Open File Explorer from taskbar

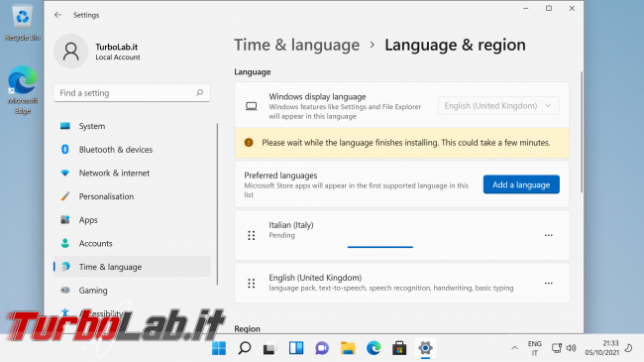coord(348,348)
